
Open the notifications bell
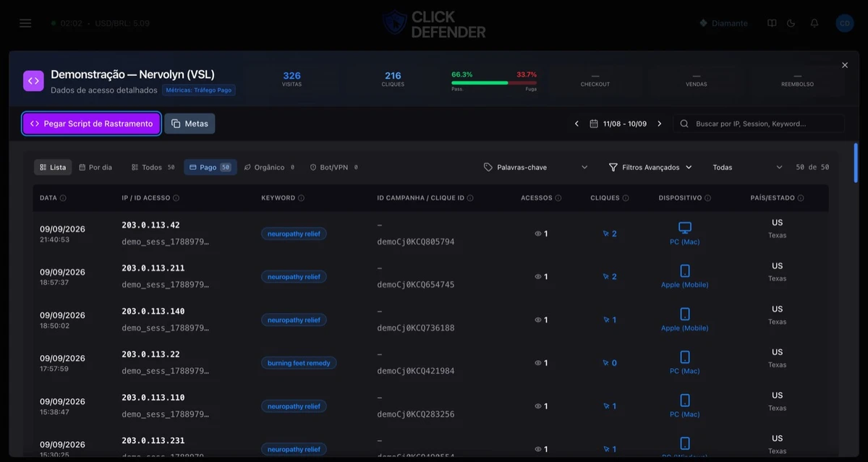point(814,23)
